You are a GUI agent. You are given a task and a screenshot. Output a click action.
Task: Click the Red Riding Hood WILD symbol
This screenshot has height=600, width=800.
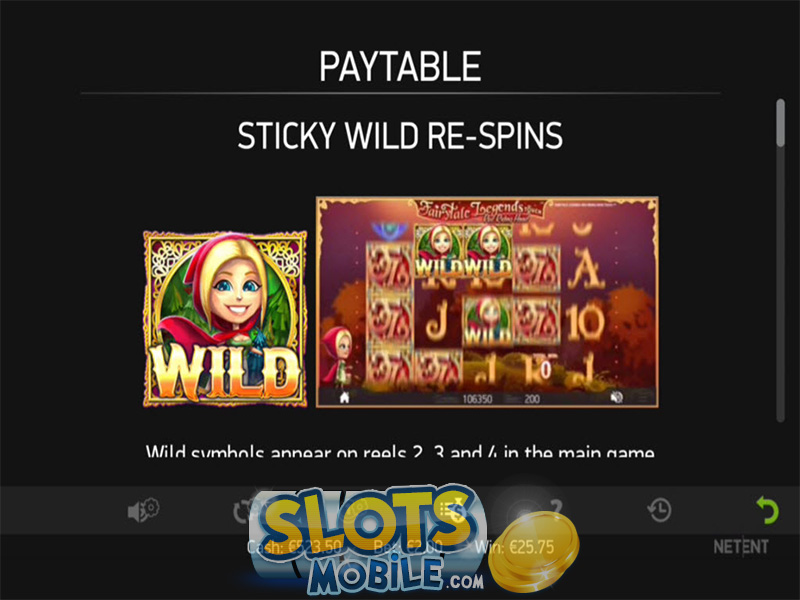coord(225,319)
